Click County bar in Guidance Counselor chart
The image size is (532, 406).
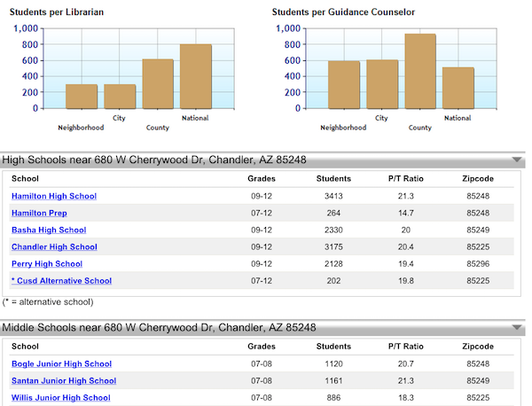[420, 71]
